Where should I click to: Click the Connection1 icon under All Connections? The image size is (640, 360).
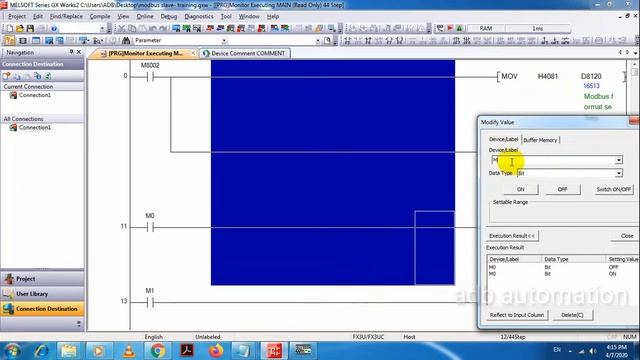pos(13,128)
